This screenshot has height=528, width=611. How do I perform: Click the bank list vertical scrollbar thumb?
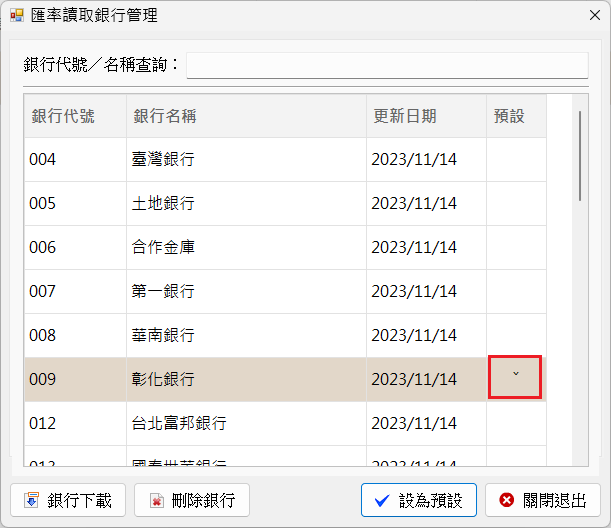[580, 156]
